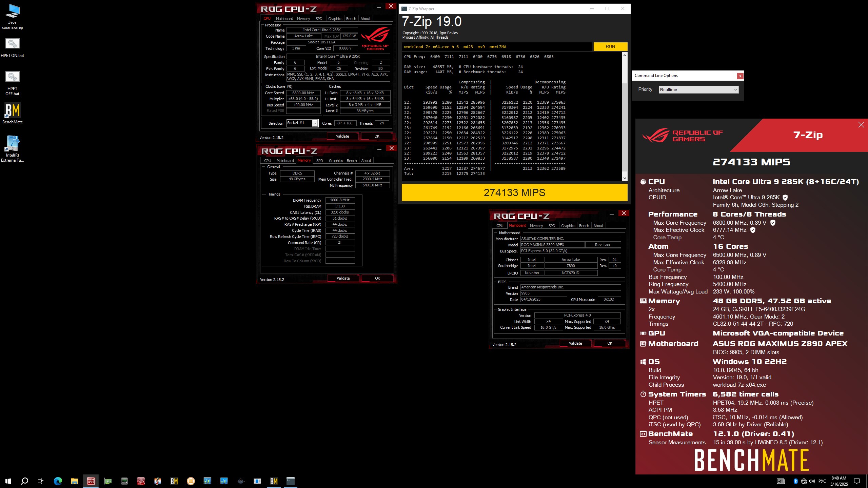Click the yellow RUN button

[610, 46]
